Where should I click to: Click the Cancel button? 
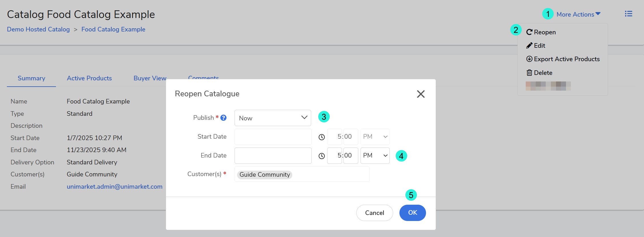pos(374,213)
